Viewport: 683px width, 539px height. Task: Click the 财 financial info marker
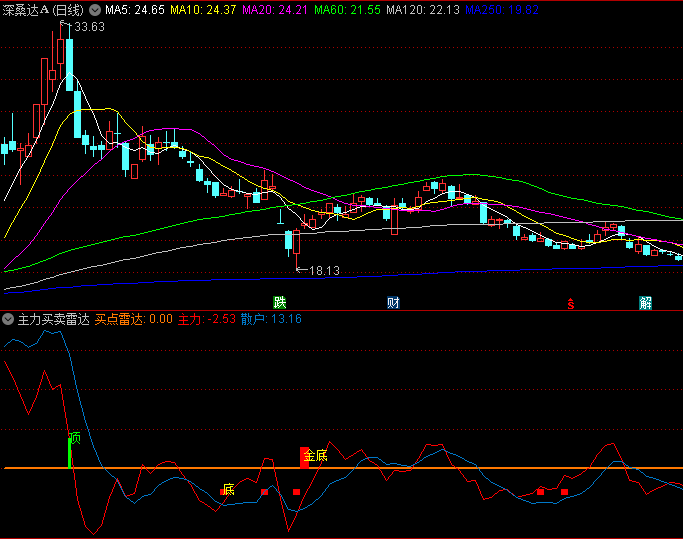click(x=394, y=302)
